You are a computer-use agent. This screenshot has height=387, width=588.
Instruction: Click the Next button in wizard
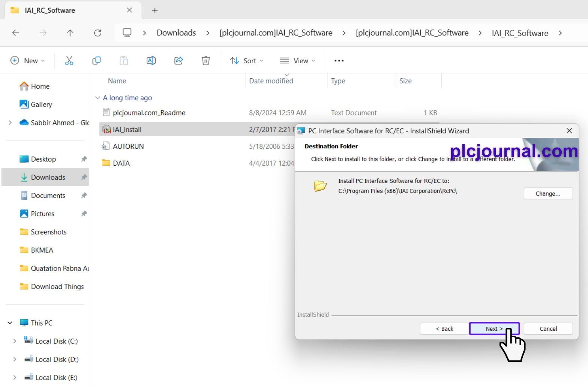[494, 329]
